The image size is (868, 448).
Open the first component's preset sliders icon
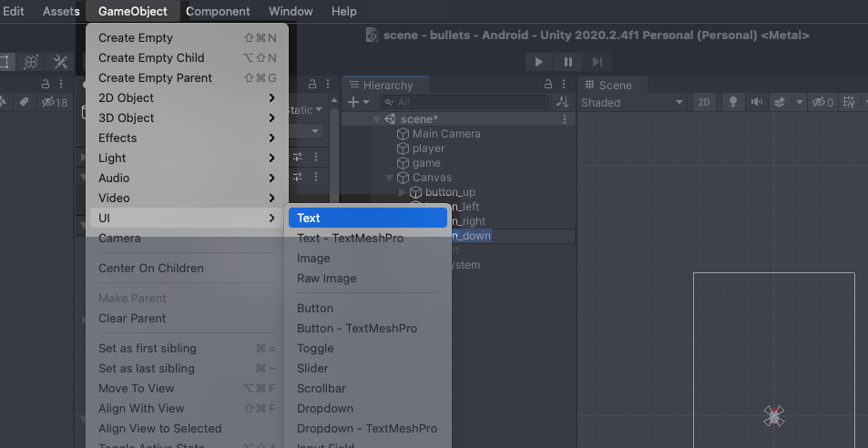click(x=298, y=158)
